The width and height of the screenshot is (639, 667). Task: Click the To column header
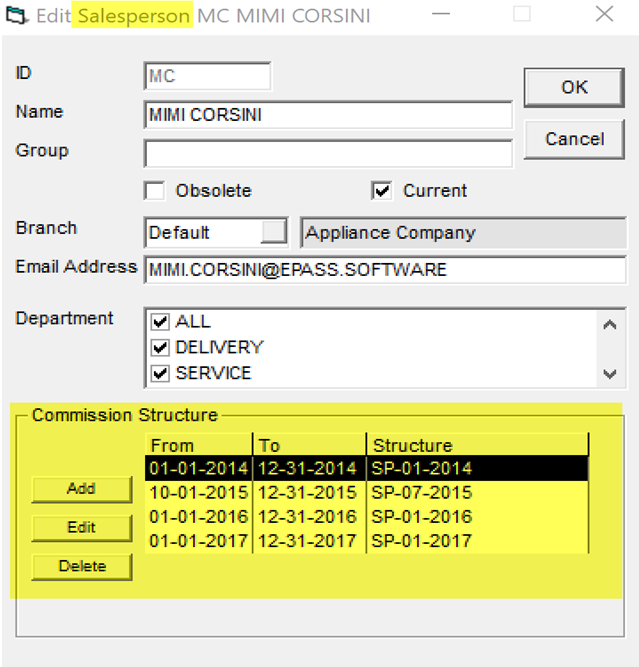pos(309,445)
